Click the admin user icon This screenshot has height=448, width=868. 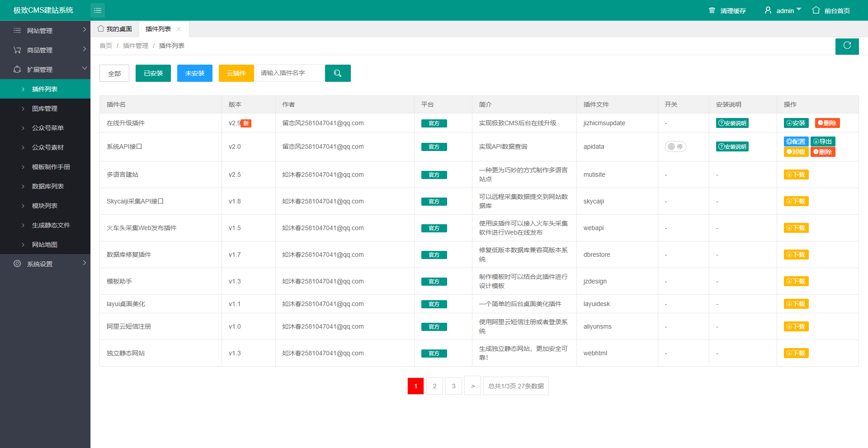[x=768, y=10]
